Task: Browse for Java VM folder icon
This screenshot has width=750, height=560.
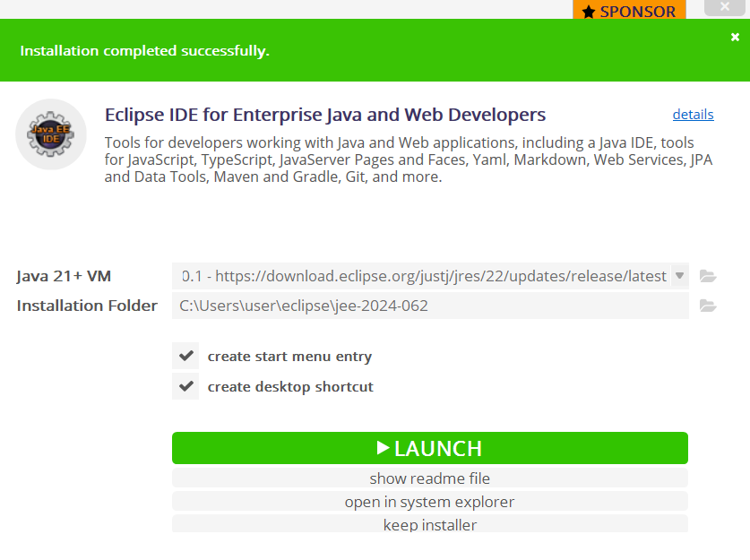Action: point(708,276)
